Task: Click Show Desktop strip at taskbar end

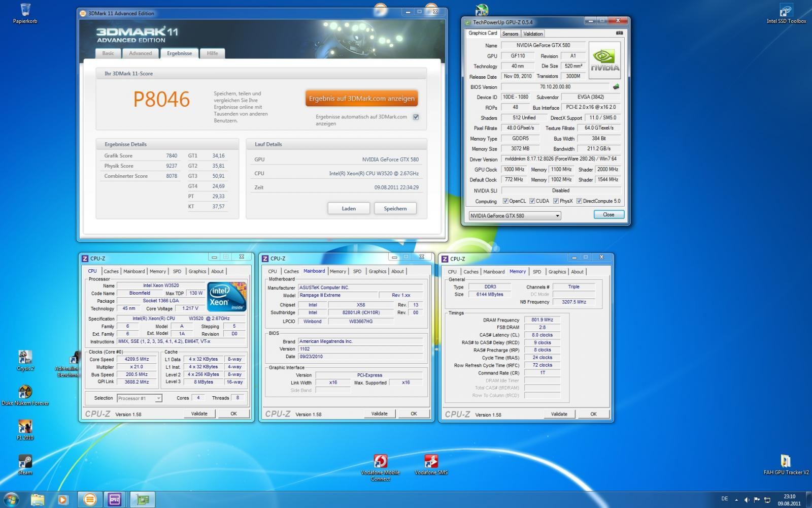Action: (808, 500)
